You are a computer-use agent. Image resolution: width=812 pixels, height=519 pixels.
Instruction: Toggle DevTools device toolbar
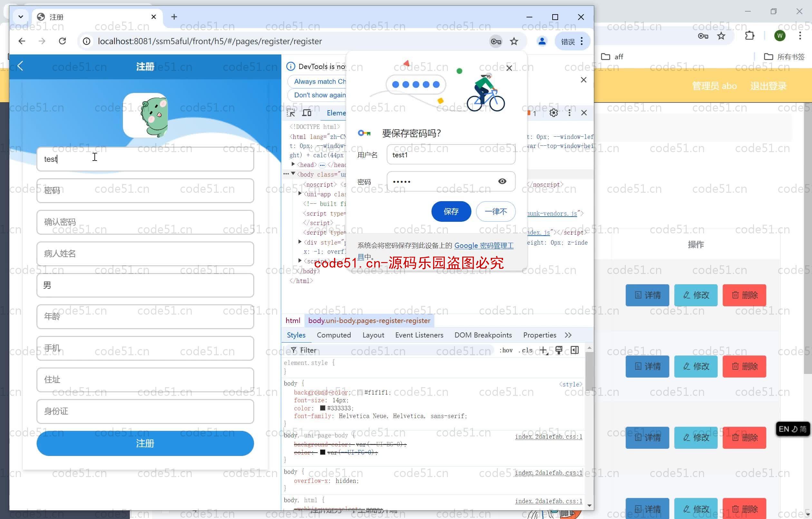pos(306,113)
